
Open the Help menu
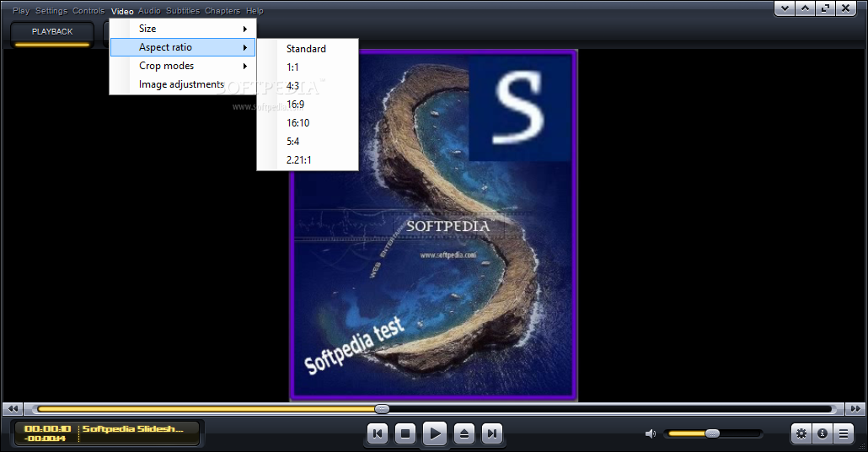pos(255,10)
